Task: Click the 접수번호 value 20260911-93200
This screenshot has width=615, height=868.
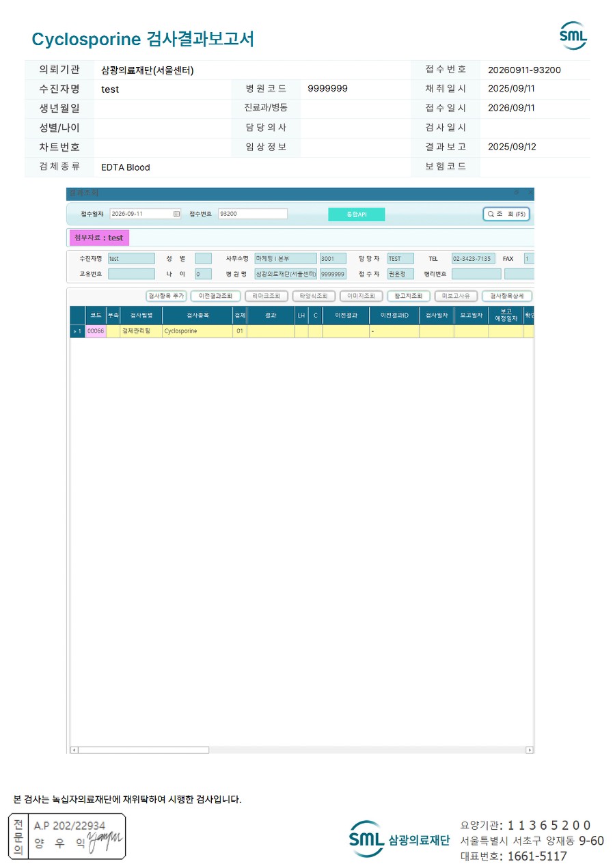Action: click(x=525, y=70)
